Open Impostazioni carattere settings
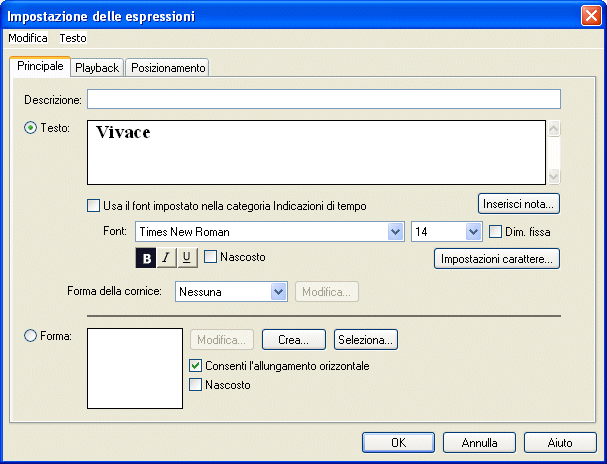The width and height of the screenshot is (607, 464). pyautogui.click(x=495, y=259)
